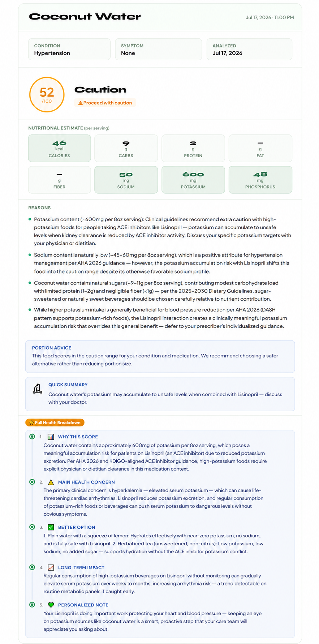Click the green checkmark icon beside Better Option
Image resolution: width=319 pixels, height=644 pixels.
coord(51,527)
